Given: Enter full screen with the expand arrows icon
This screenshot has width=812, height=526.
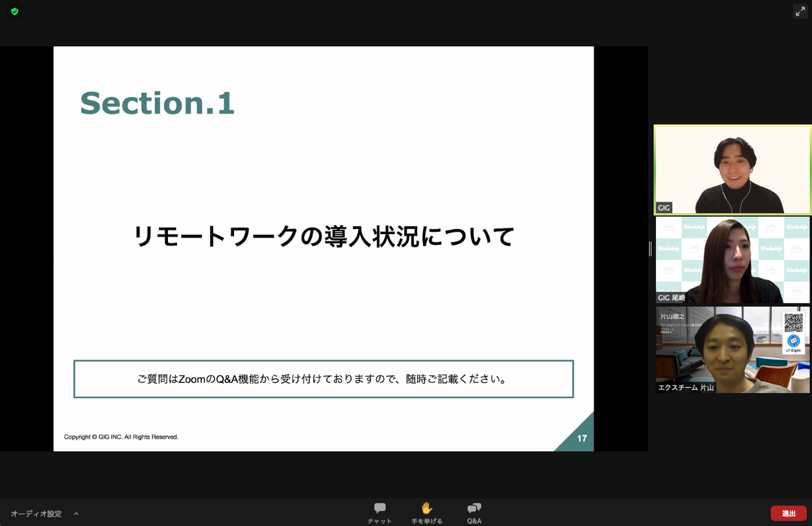Looking at the screenshot, I should coord(800,11).
